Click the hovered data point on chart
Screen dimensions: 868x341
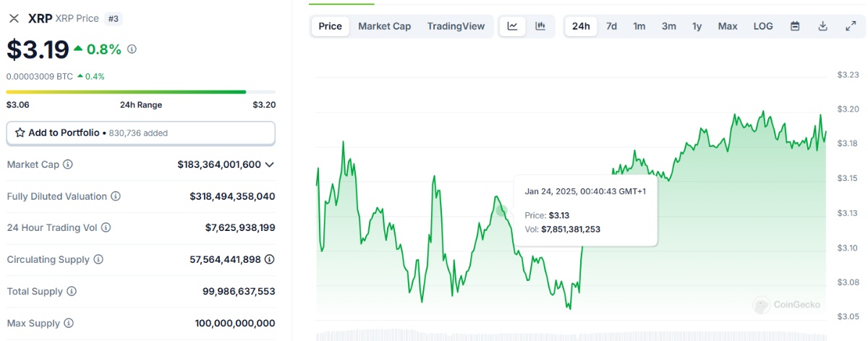pyautogui.click(x=501, y=211)
